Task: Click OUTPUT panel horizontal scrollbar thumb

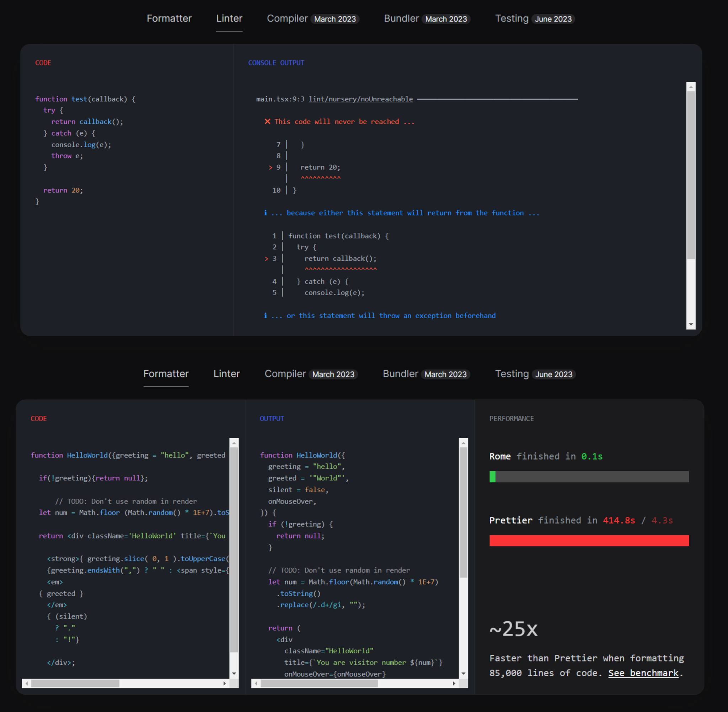Action: [319, 683]
